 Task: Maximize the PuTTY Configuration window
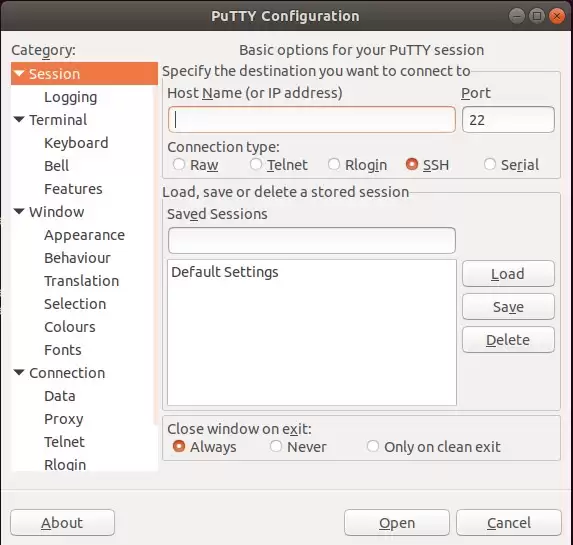(537, 16)
